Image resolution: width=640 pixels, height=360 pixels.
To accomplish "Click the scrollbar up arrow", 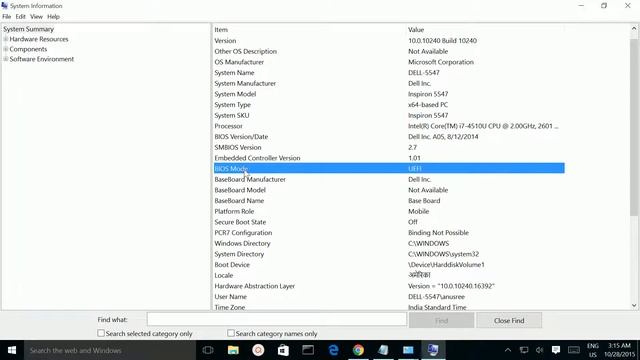I will coord(634,28).
